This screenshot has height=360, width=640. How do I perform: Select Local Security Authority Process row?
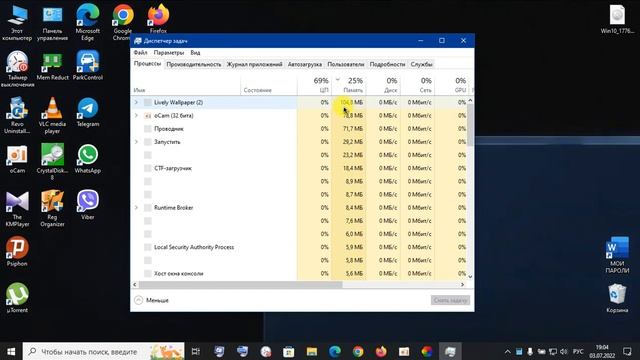pos(299,247)
